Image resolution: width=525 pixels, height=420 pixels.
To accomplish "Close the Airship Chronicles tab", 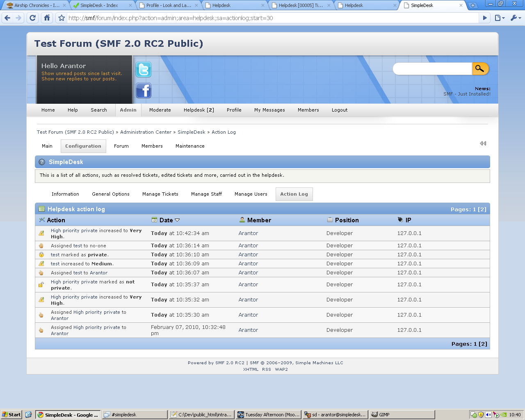I will pos(64,5).
